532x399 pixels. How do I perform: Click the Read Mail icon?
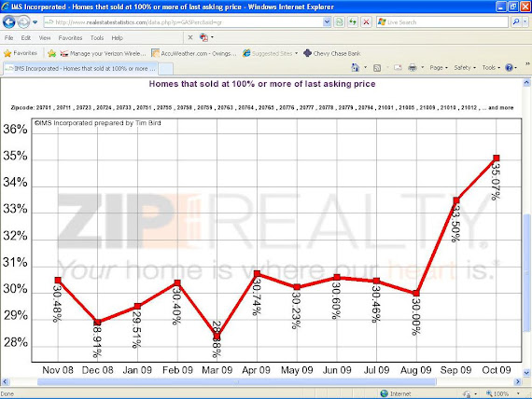398,68
